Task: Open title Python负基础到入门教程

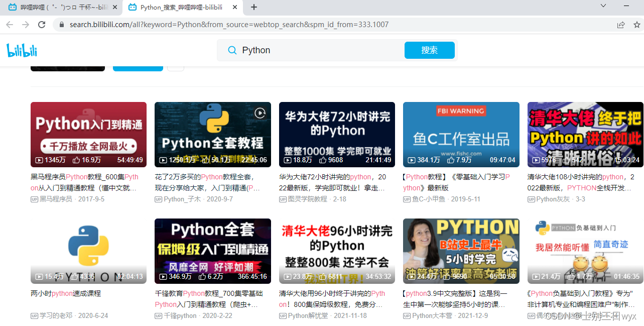Action: 581,299
